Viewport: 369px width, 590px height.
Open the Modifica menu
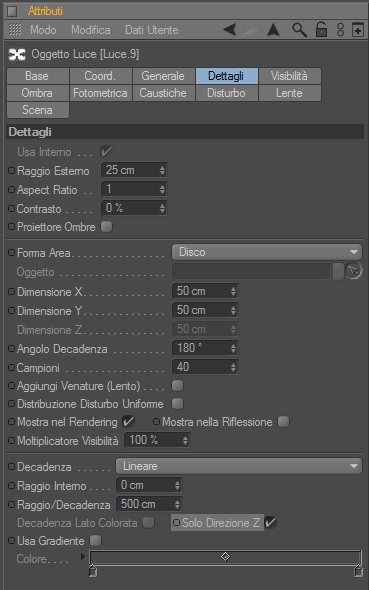point(91,30)
